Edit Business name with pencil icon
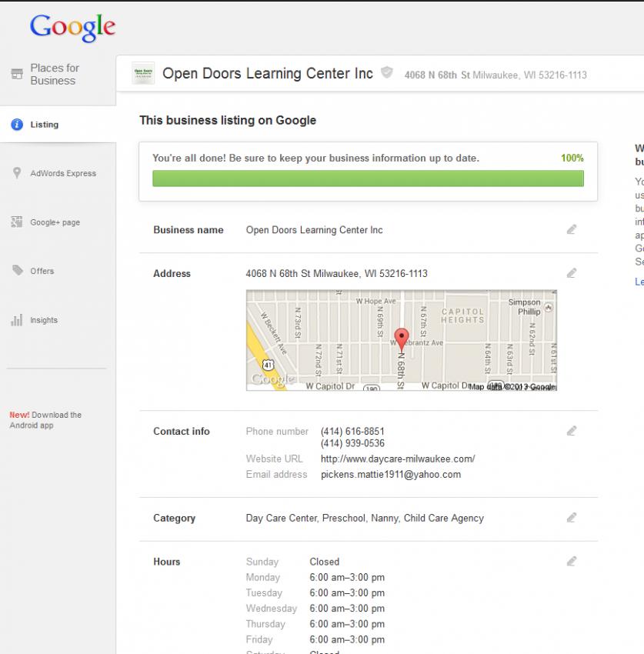This screenshot has width=644, height=654. coord(572,229)
